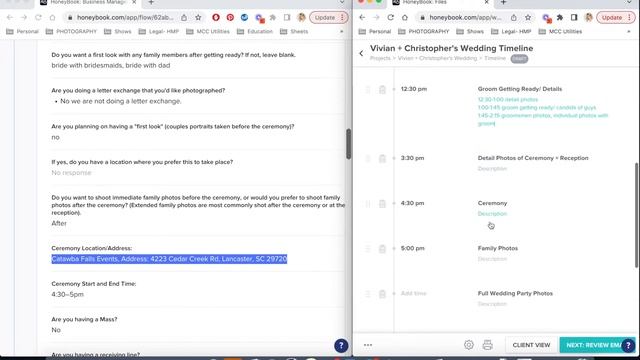
Task: Open timeline settings gear icon
Action: click(x=469, y=345)
